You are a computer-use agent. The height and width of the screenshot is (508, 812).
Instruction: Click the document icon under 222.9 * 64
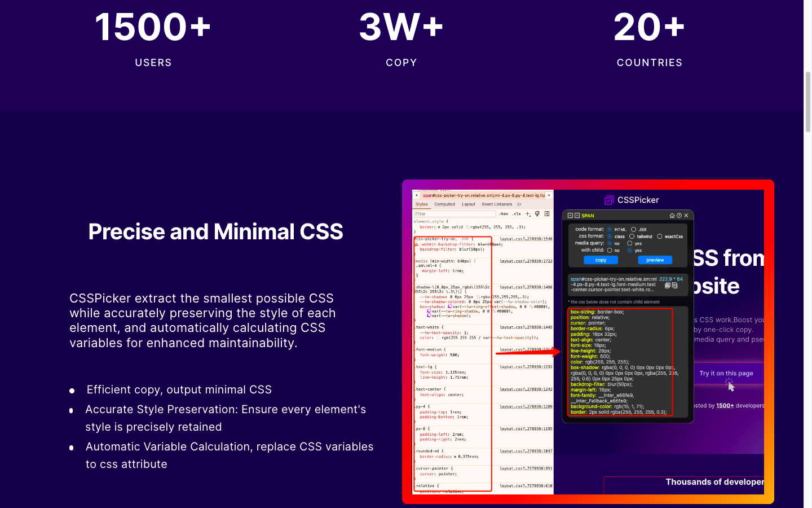pyautogui.click(x=674, y=286)
